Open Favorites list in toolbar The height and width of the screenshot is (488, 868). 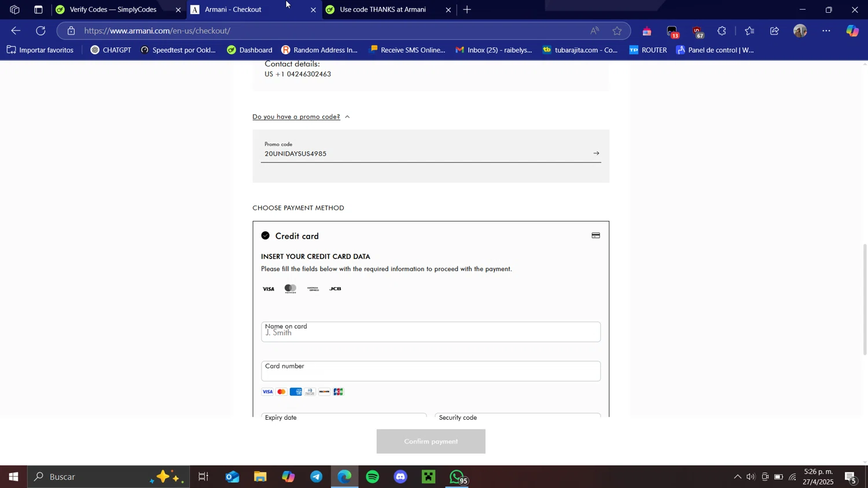click(x=749, y=31)
